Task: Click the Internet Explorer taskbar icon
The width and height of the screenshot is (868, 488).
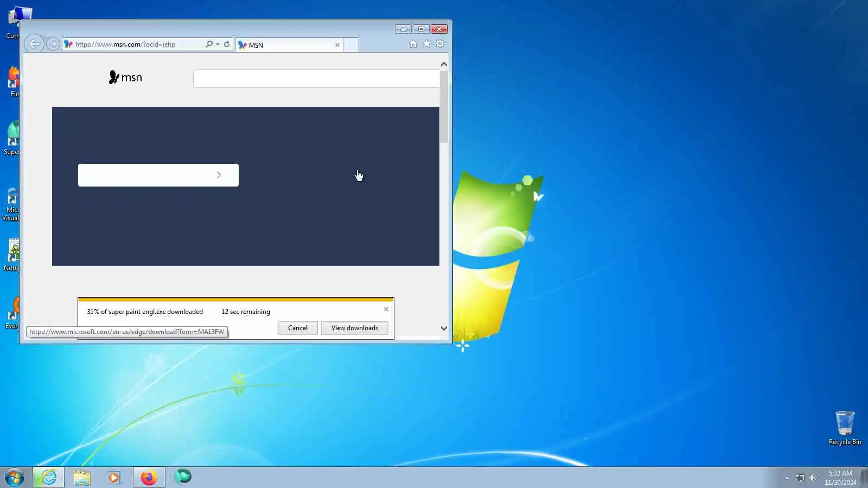Action: (48, 477)
